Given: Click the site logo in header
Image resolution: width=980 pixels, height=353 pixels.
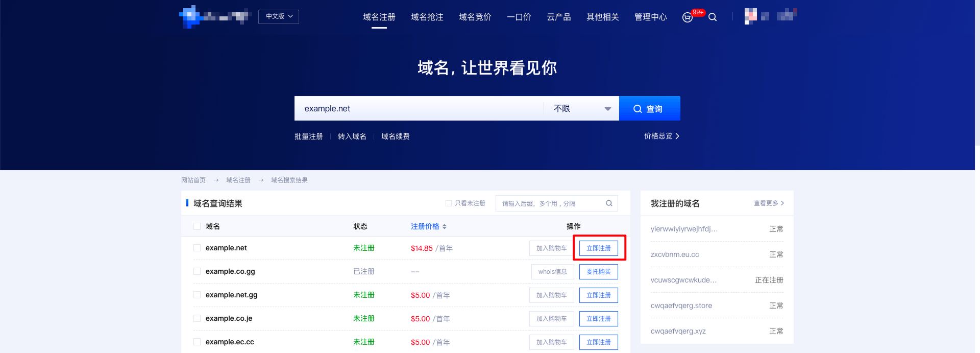Looking at the screenshot, I should coord(215,17).
